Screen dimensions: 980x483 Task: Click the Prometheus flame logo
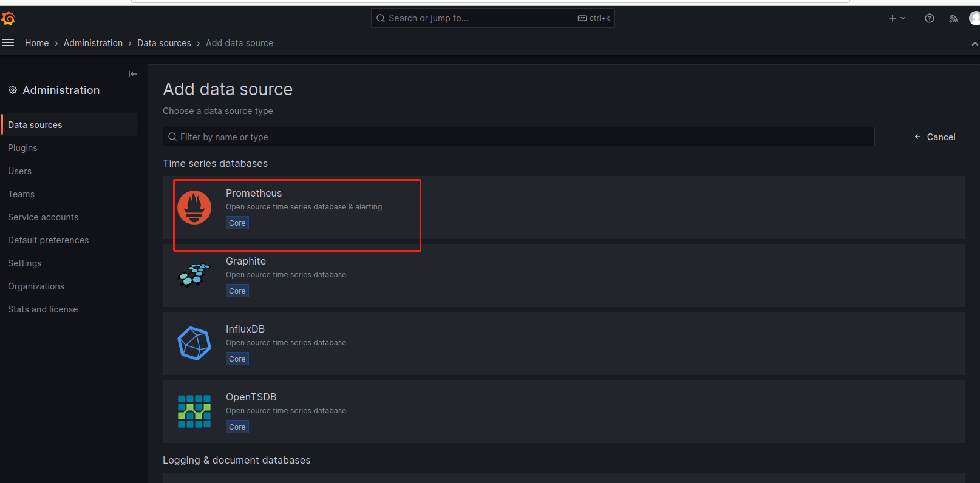194,208
